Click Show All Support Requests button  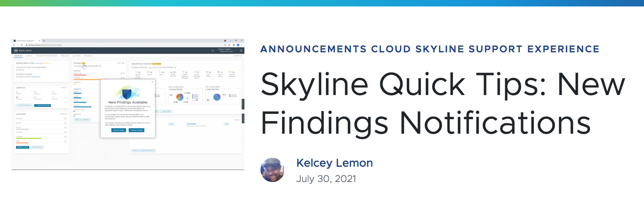[x=144, y=151]
